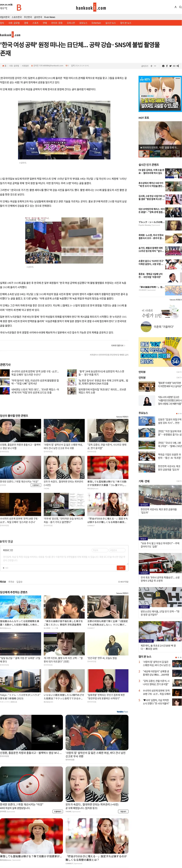Click the home icon in article breadcrumb
The width and height of the screenshot is (182, 868).
[3, 66]
